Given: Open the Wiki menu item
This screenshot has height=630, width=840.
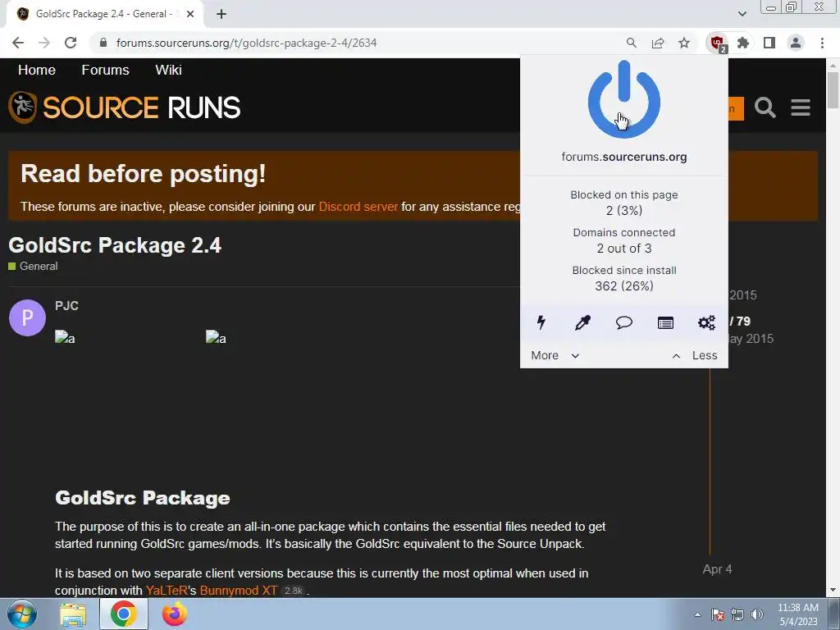Looking at the screenshot, I should coord(168,70).
